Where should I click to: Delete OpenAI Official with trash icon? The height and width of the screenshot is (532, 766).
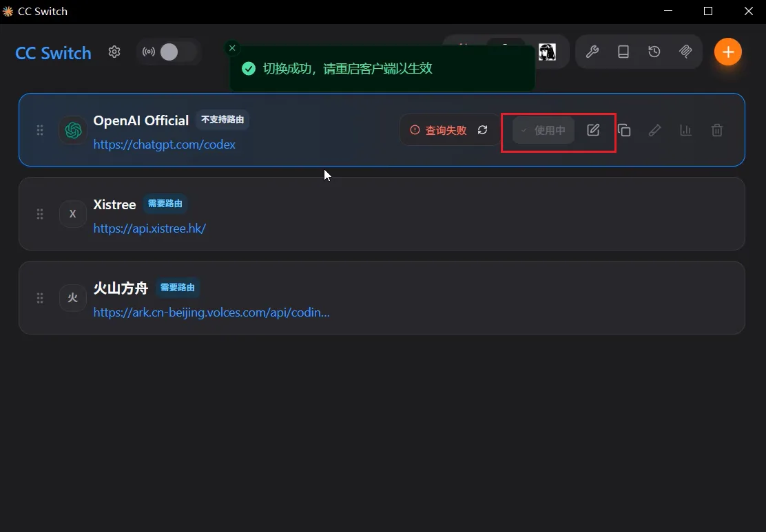click(x=717, y=130)
